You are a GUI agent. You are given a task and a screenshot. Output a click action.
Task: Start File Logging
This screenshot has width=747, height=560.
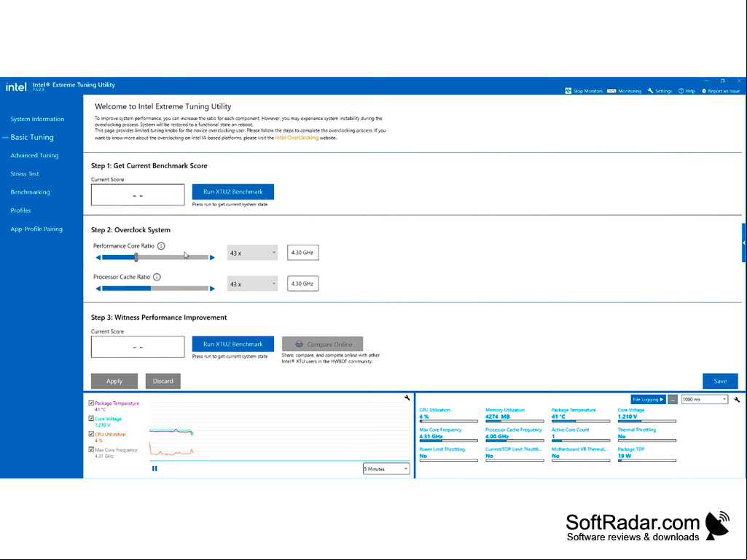point(648,400)
